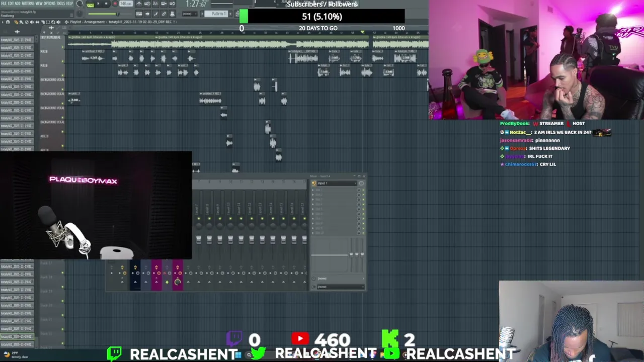Select the playlist Delete tool
644x362 pixels.
(27, 22)
